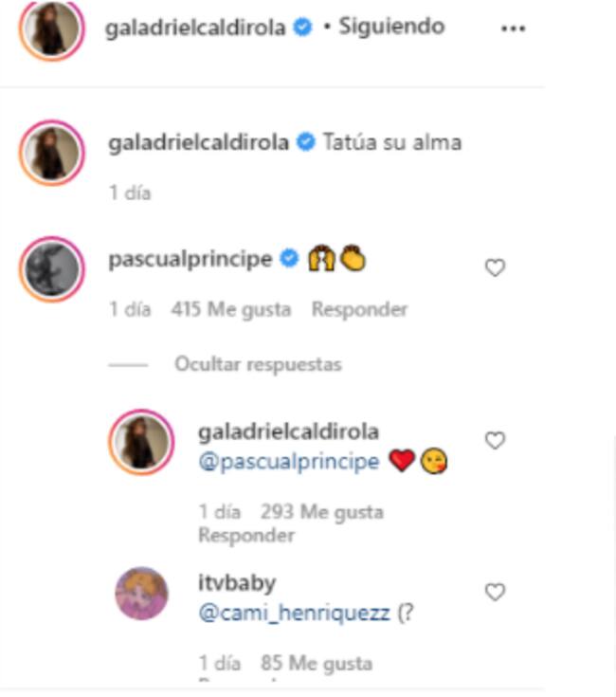Open the three-dot more options menu
The image size is (616, 697).
pos(513,28)
